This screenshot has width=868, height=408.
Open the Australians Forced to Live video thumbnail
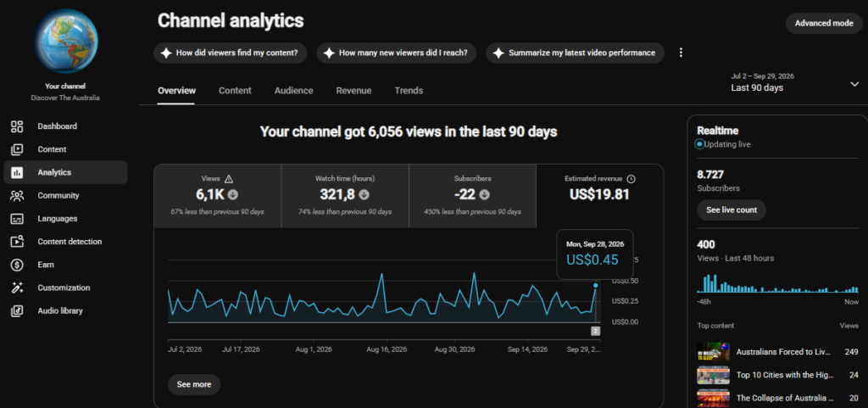pos(713,352)
